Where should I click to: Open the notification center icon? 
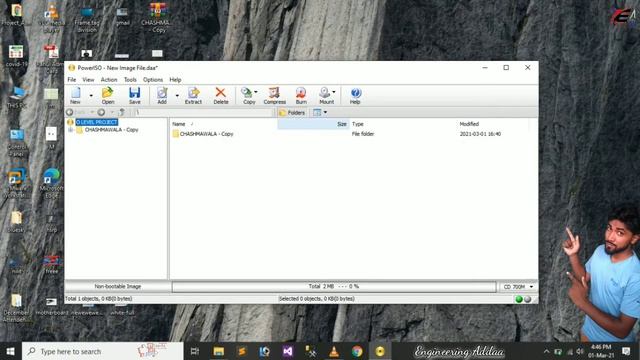coord(626,351)
